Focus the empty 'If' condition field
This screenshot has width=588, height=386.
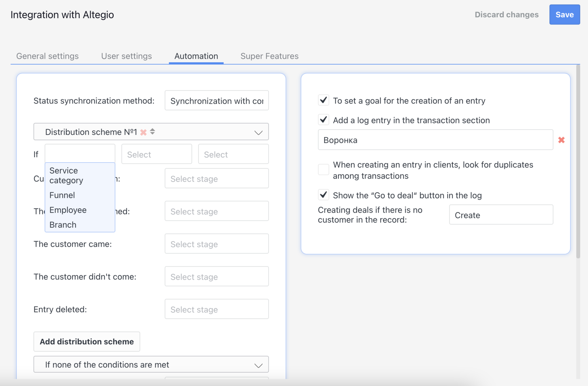(x=80, y=153)
